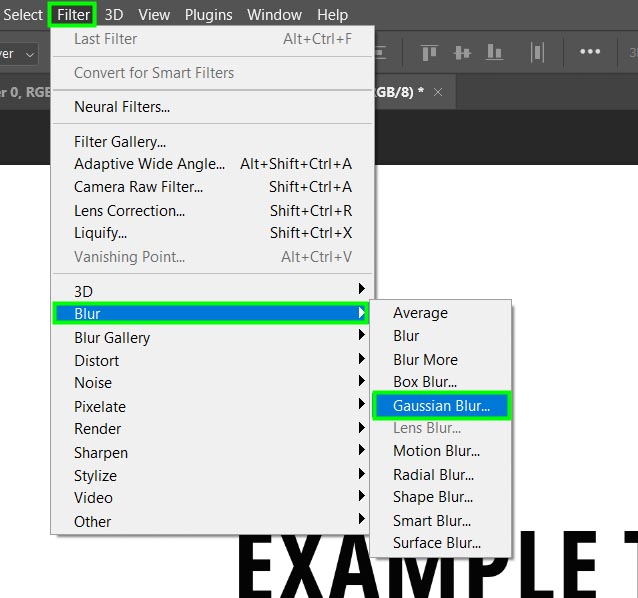Open the View menu
This screenshot has height=598, width=638.
(x=154, y=15)
